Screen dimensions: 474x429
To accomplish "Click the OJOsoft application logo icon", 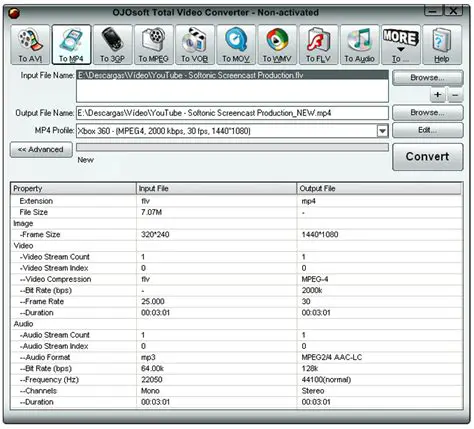I will coord(14,13).
